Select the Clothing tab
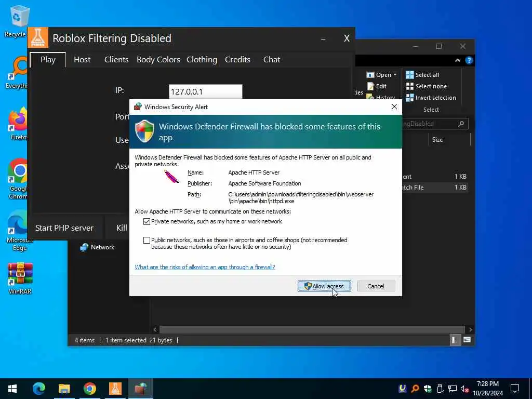This screenshot has height=399, width=532. tap(202, 60)
